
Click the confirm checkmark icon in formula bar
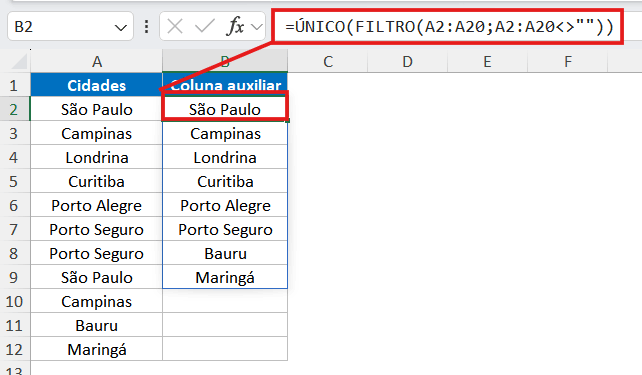tap(204, 27)
